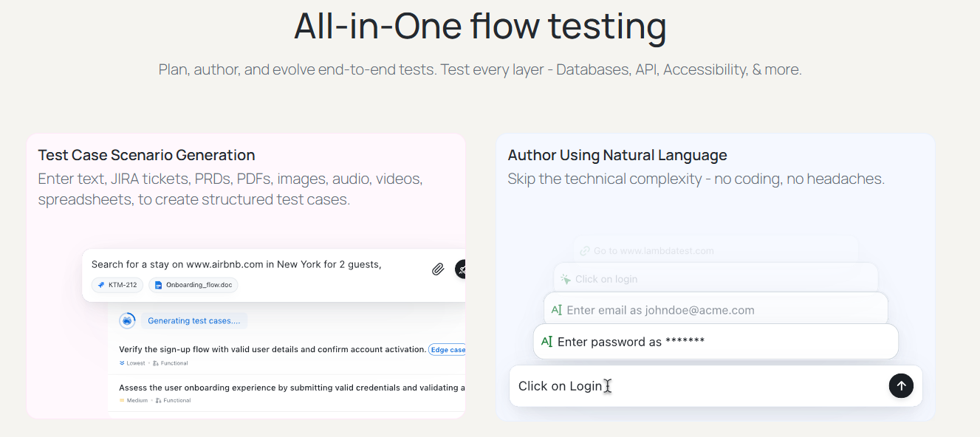Viewport: 980px width, 437px height.
Task: Click the Test Case Scenario Generation heading
Action: [146, 155]
